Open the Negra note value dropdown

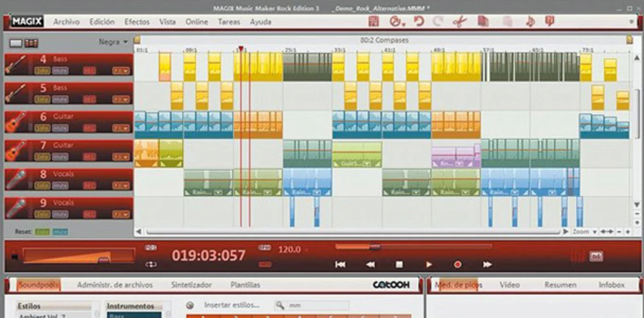tap(113, 42)
